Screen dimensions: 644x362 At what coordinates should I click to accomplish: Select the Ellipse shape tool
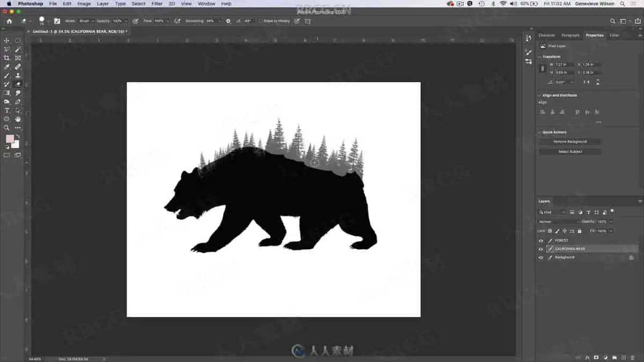7,119
